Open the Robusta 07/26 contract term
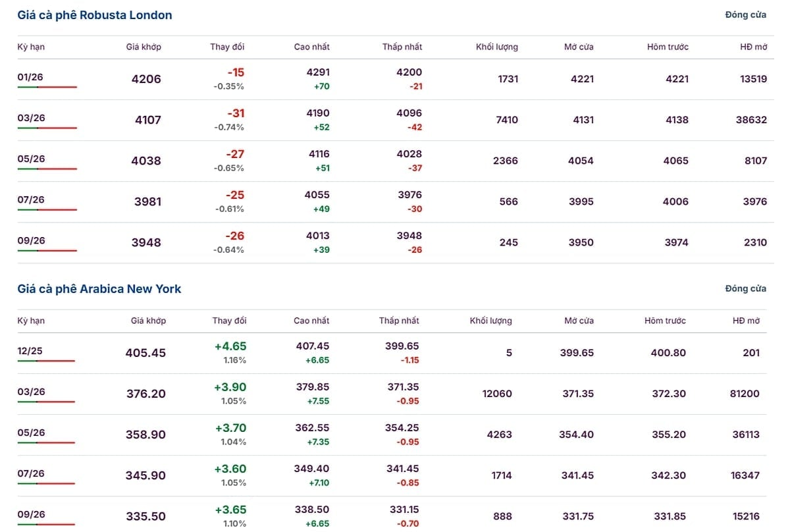Screen dimensions: 790x532 click(31, 199)
